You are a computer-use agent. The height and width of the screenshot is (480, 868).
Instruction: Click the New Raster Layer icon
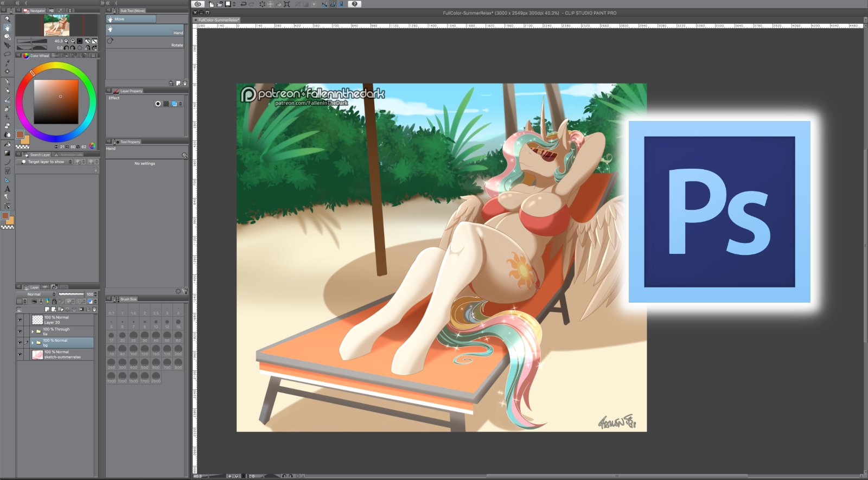tap(47, 309)
